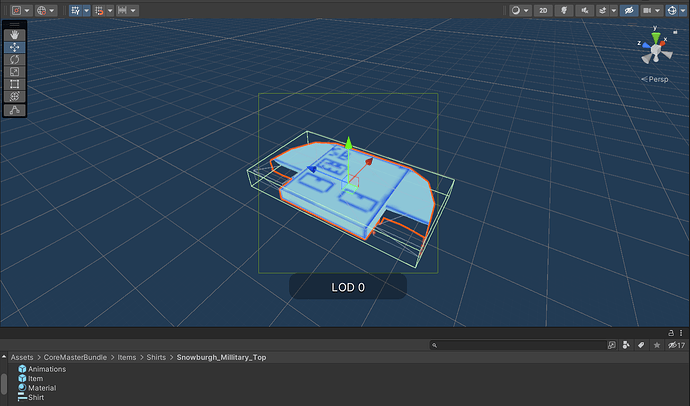This screenshot has width=690, height=406.
Task: Click Snowburgh_Millitary_Top breadcrumb folder
Action: [221, 357]
